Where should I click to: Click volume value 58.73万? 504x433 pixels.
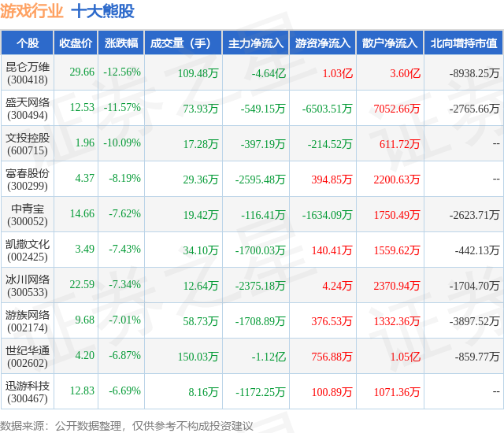coord(201,321)
